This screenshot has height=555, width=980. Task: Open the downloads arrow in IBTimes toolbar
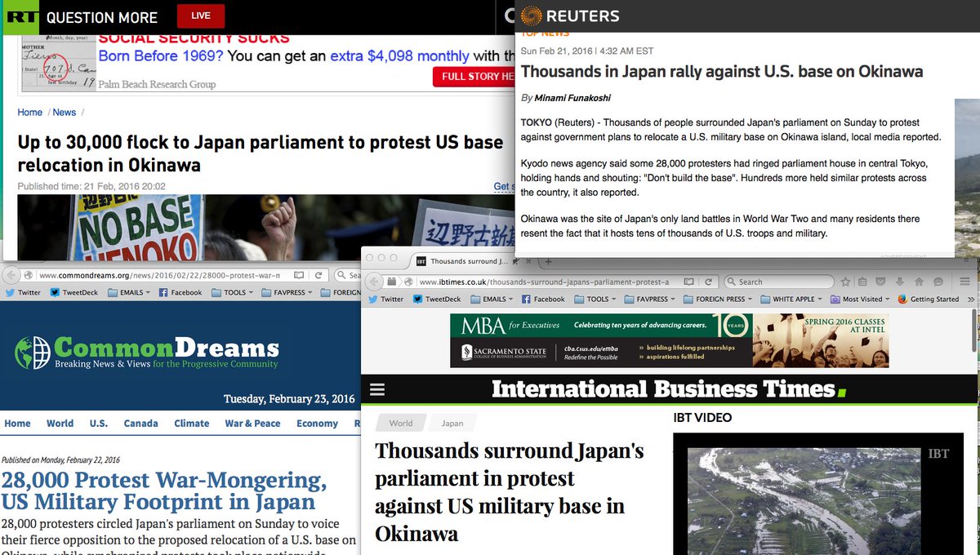pyautogui.click(x=900, y=282)
